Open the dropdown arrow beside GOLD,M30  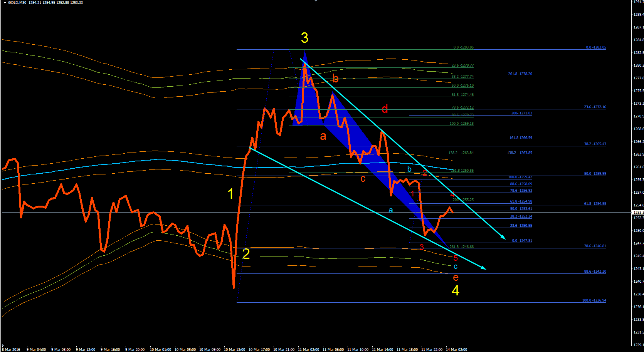(5, 3)
